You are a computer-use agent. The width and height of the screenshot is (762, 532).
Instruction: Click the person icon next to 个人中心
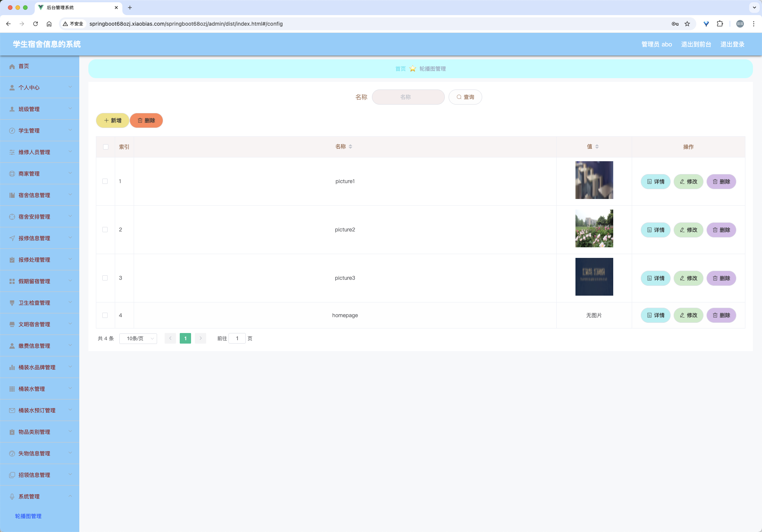12,88
